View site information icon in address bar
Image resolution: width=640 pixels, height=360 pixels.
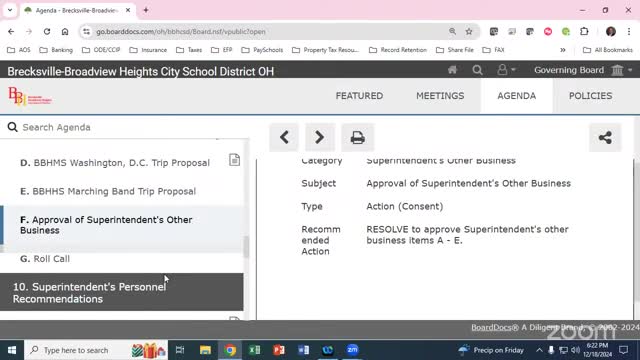click(x=86, y=31)
